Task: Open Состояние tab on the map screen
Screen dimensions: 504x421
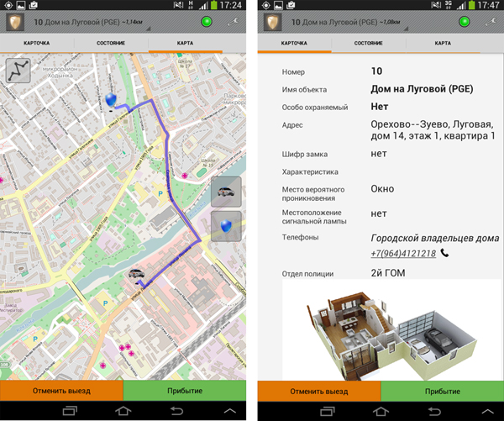Action: pos(110,42)
